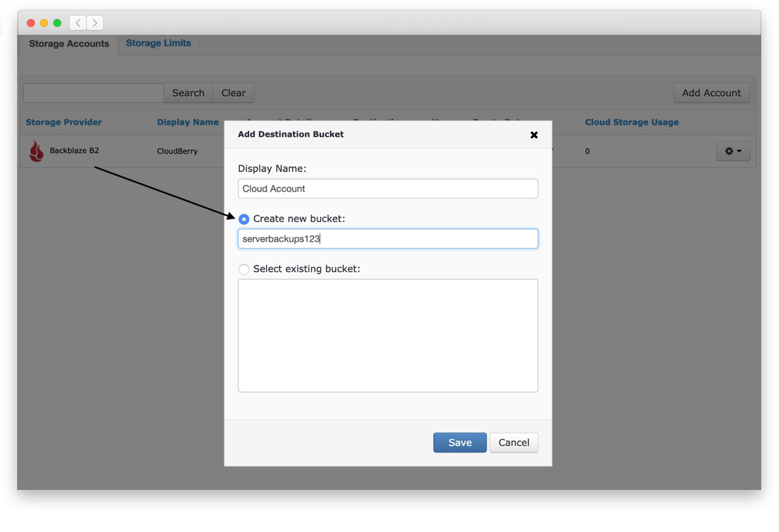Choose the Select existing bucket radio option
Viewport: 779px width, 532px height.
tap(244, 269)
